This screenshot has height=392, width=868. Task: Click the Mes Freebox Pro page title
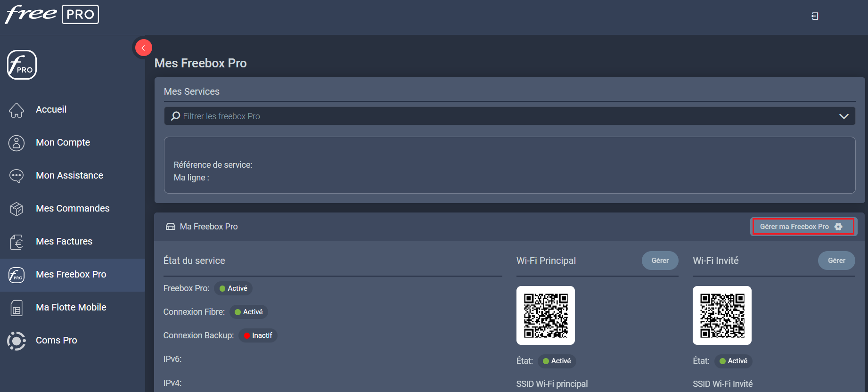(201, 63)
